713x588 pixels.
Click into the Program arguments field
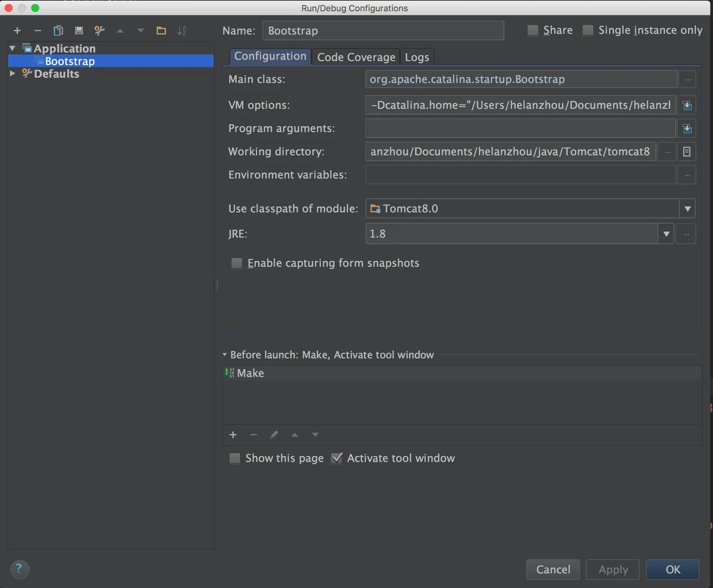pyautogui.click(x=520, y=128)
